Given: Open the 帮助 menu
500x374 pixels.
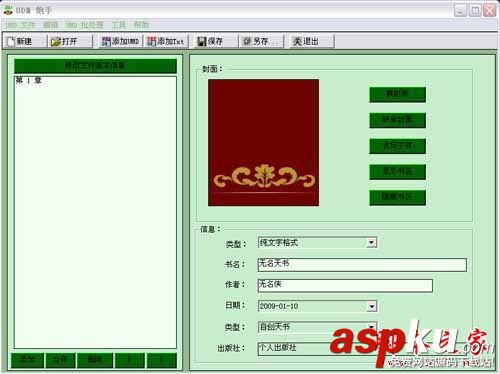Looking at the screenshot, I should point(141,25).
